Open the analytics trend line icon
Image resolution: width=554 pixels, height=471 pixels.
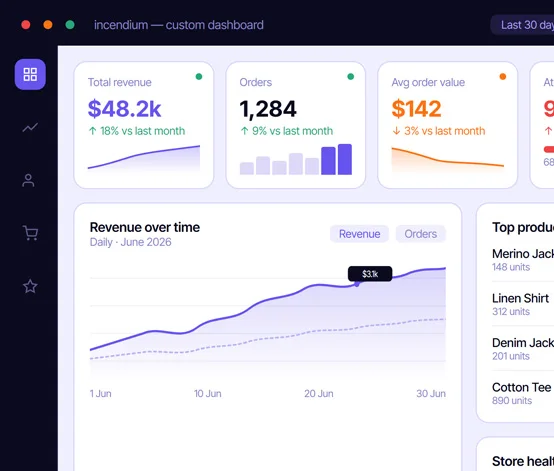(30, 127)
